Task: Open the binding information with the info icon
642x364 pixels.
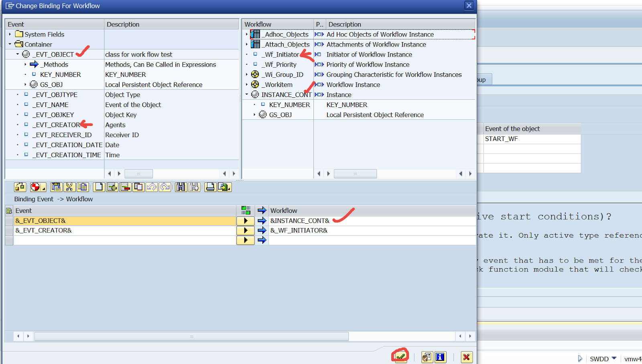Action: coord(440,357)
